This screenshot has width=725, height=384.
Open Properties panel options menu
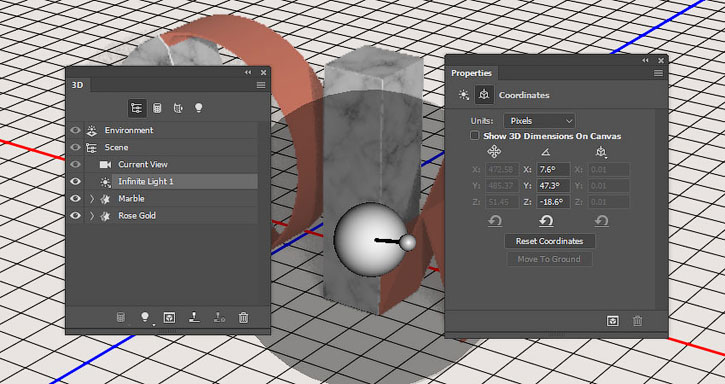[x=658, y=73]
